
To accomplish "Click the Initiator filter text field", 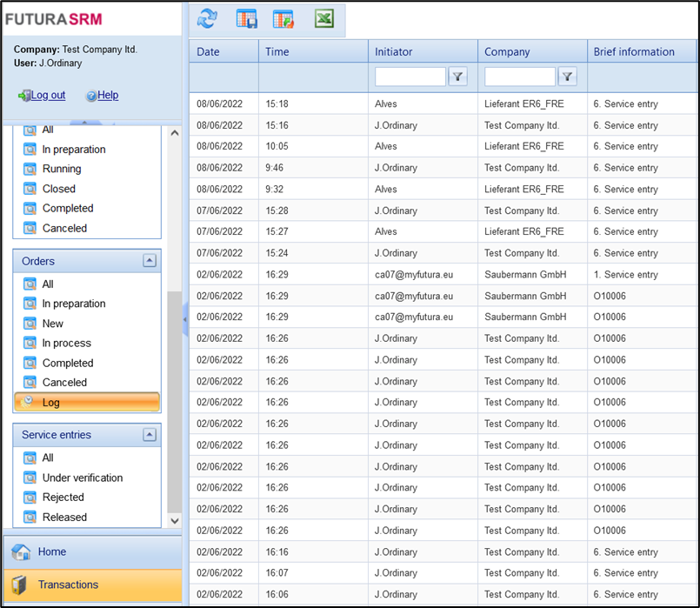I will (x=410, y=77).
